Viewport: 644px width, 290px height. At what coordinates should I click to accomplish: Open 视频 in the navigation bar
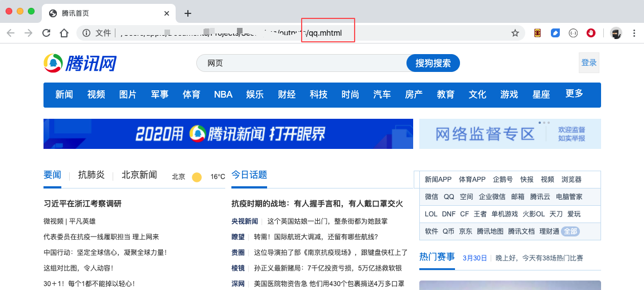click(96, 94)
